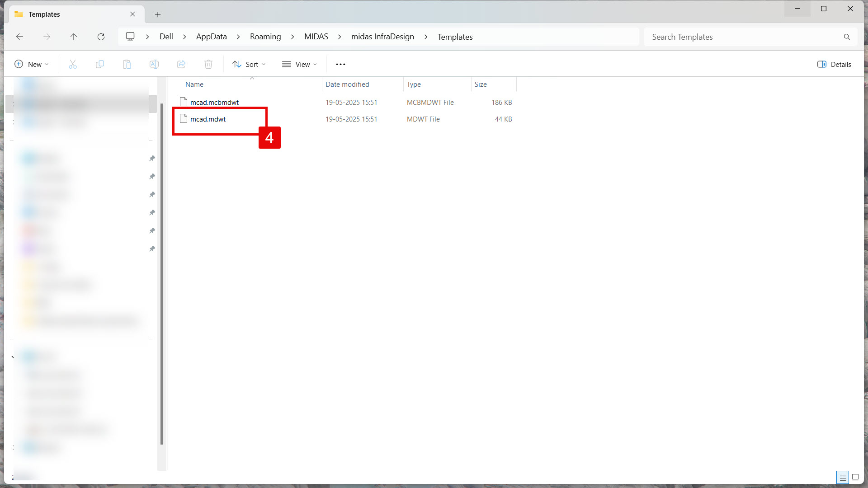
Task: Click the mcad.mdwt file icon
Action: [184, 119]
